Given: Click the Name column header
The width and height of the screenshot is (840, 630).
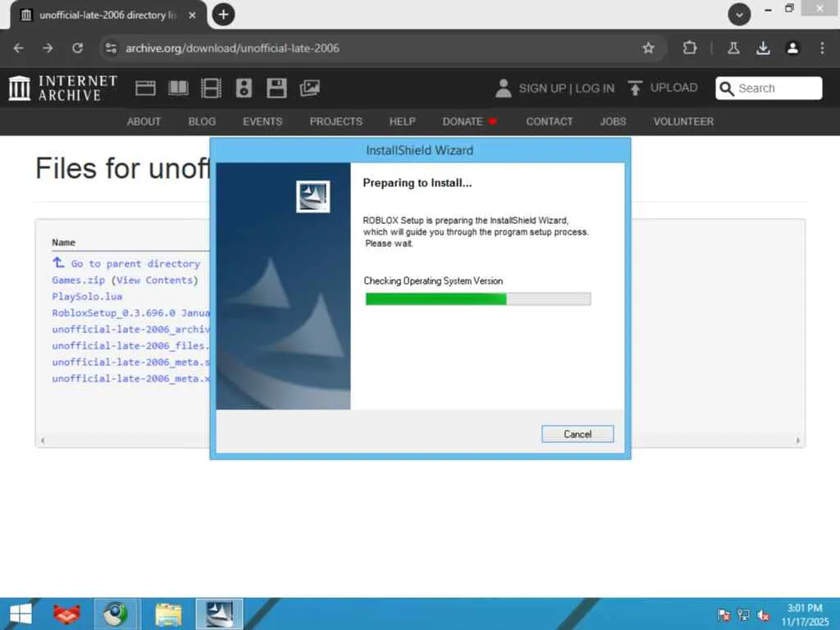Looking at the screenshot, I should pos(63,243).
